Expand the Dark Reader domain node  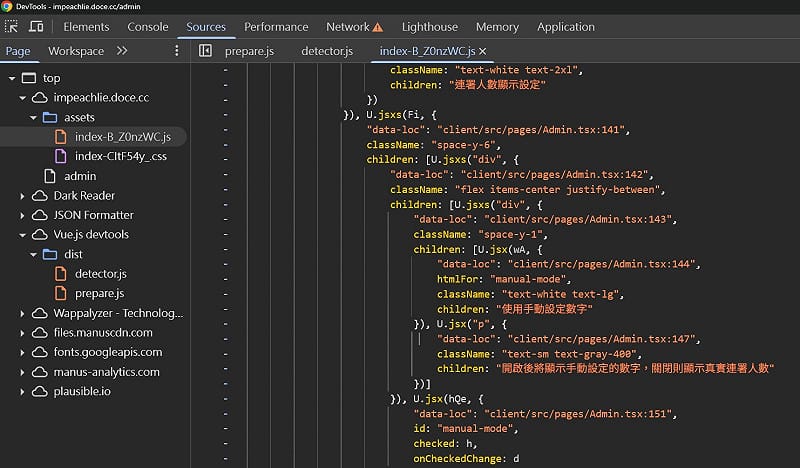point(22,196)
